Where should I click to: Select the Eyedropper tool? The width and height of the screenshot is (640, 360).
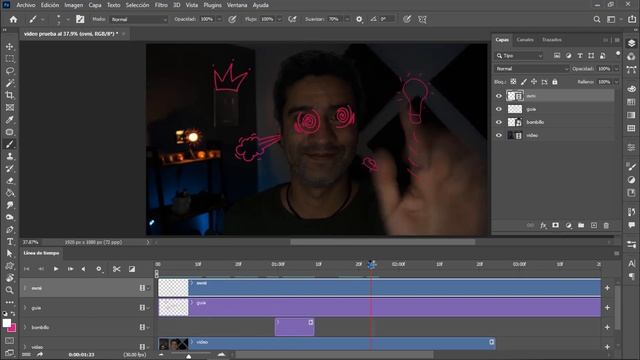tap(9, 120)
